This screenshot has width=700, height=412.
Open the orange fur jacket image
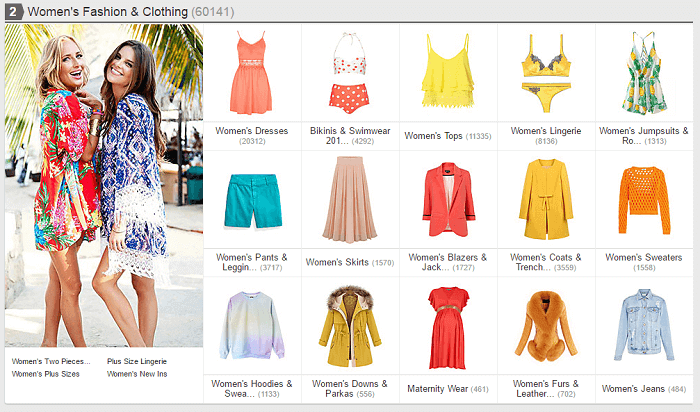click(x=546, y=326)
